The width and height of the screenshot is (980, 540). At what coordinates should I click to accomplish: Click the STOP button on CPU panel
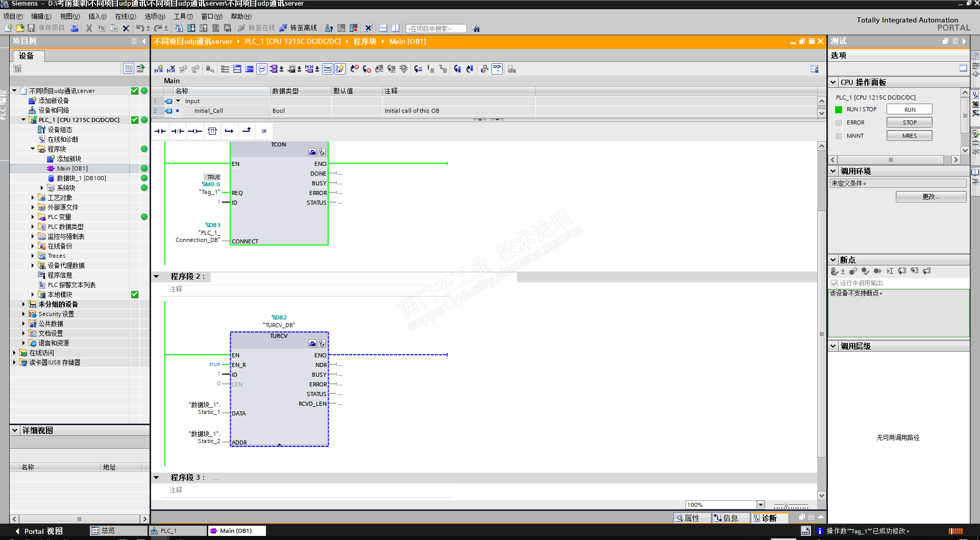click(910, 122)
